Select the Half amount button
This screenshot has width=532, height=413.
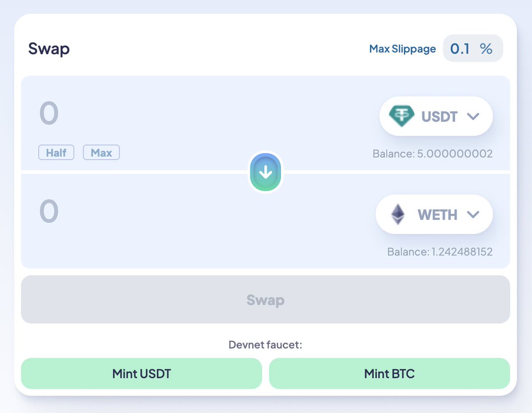56,153
